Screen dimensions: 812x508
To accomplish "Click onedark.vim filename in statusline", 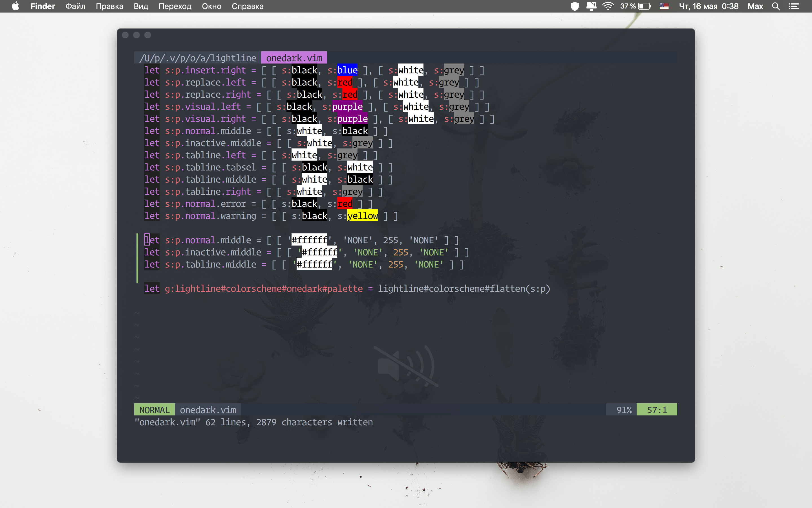I will point(208,410).
